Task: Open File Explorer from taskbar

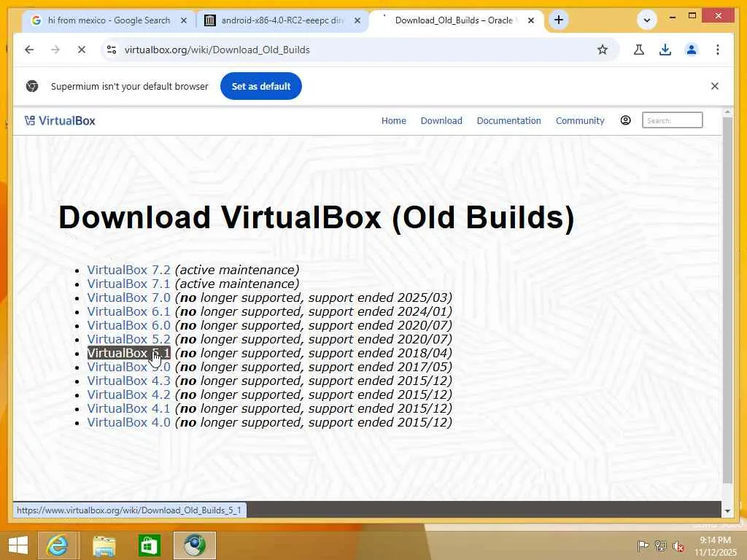Action: tap(104, 545)
